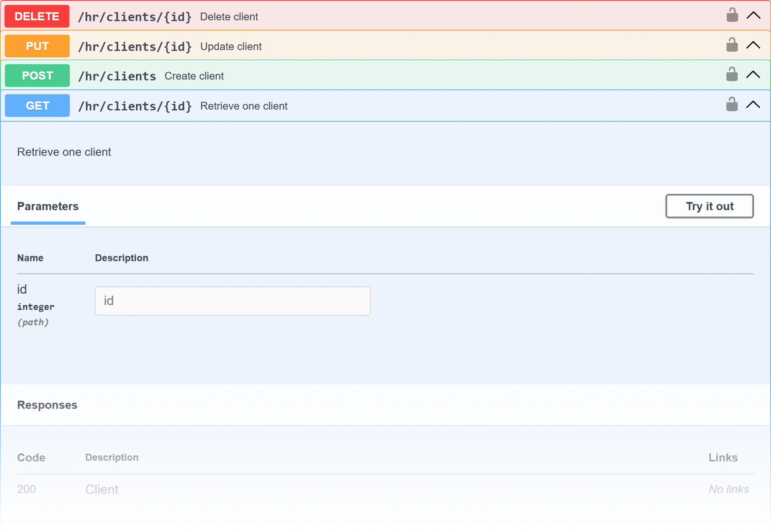Image resolution: width=771 pixels, height=532 pixels.
Task: Click the Description column header in Responses table
Action: [x=112, y=458]
